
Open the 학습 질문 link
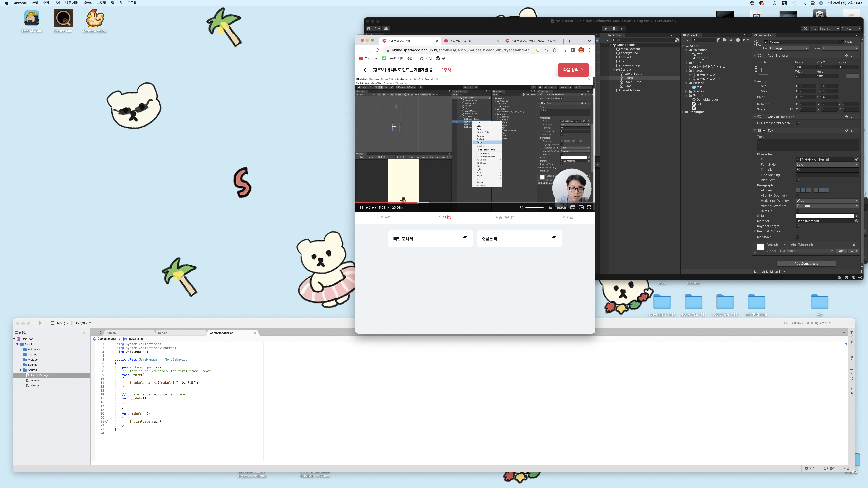pyautogui.click(x=505, y=217)
